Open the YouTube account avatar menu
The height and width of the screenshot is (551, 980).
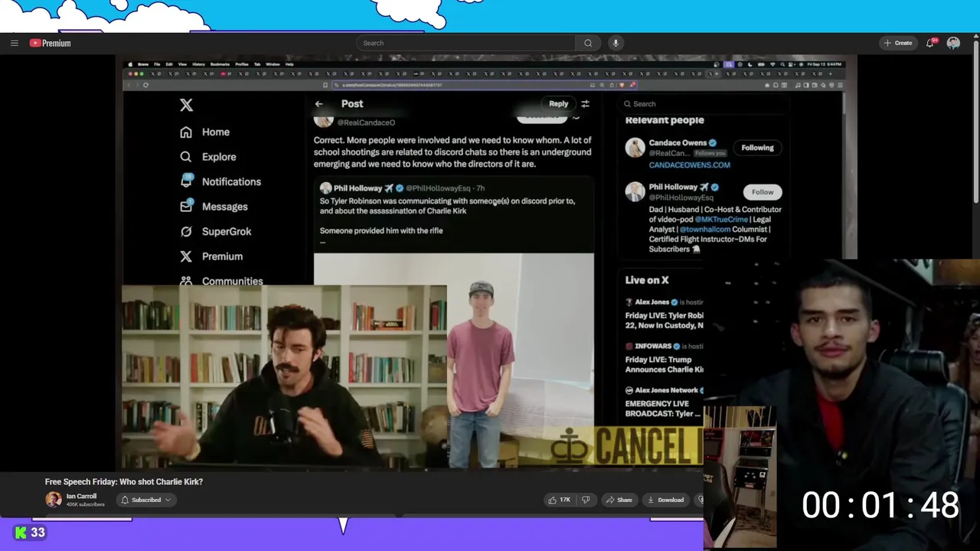click(953, 43)
